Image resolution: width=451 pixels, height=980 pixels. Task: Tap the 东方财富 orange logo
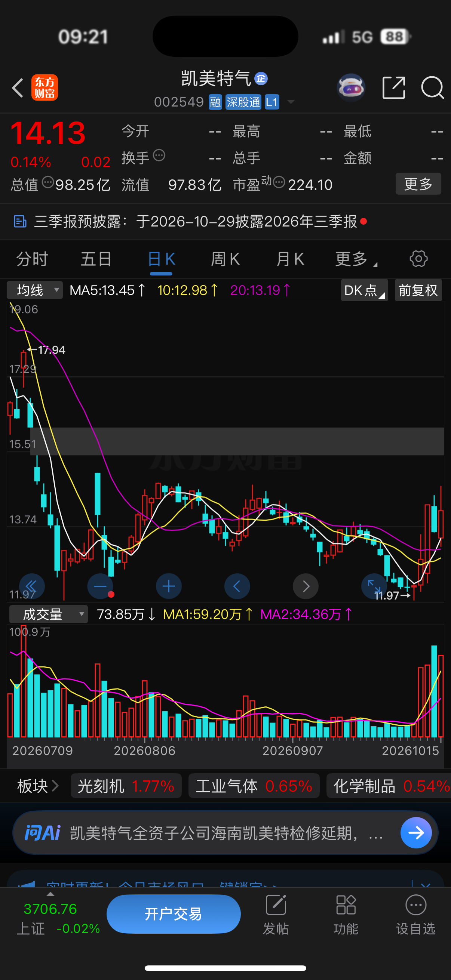45,87
